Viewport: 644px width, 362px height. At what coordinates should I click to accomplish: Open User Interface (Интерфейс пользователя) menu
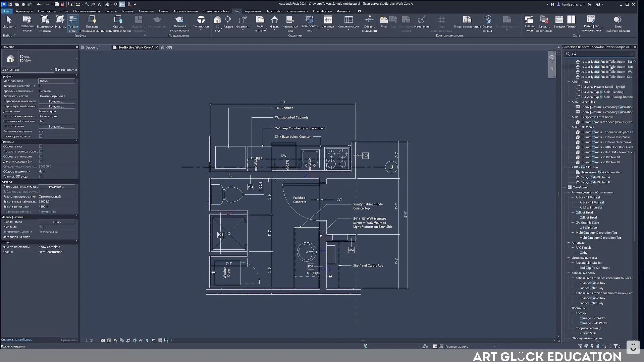[591, 23]
